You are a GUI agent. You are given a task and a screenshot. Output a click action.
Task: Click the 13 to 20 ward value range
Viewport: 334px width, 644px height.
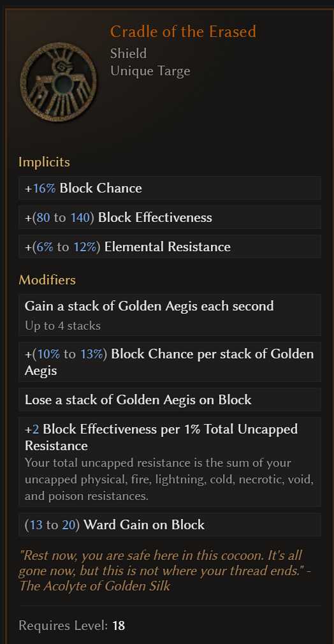(52, 525)
